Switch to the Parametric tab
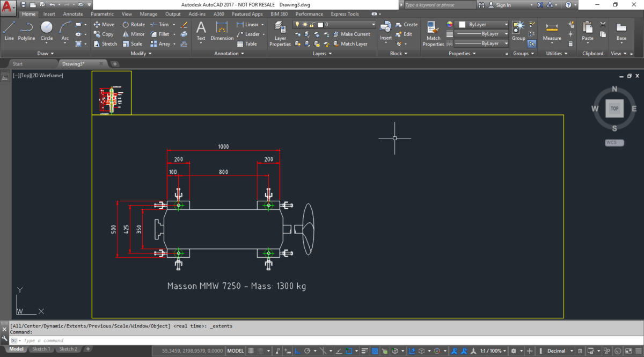This screenshot has height=357, width=644. click(103, 14)
